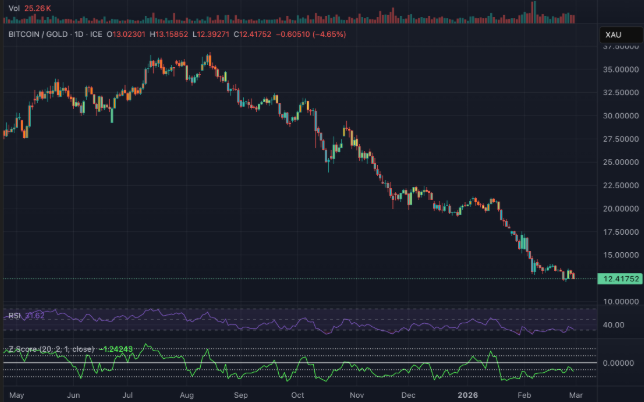This screenshot has height=402, width=644.
Task: Click the XAU currency selector button
Action: [x=613, y=34]
